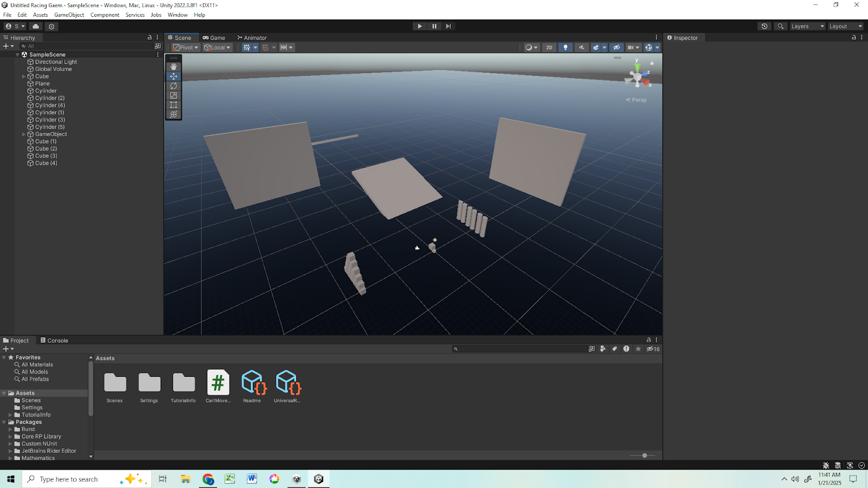Toggle scene lighting on or off
Screen dimensions: 868x488
point(565,48)
